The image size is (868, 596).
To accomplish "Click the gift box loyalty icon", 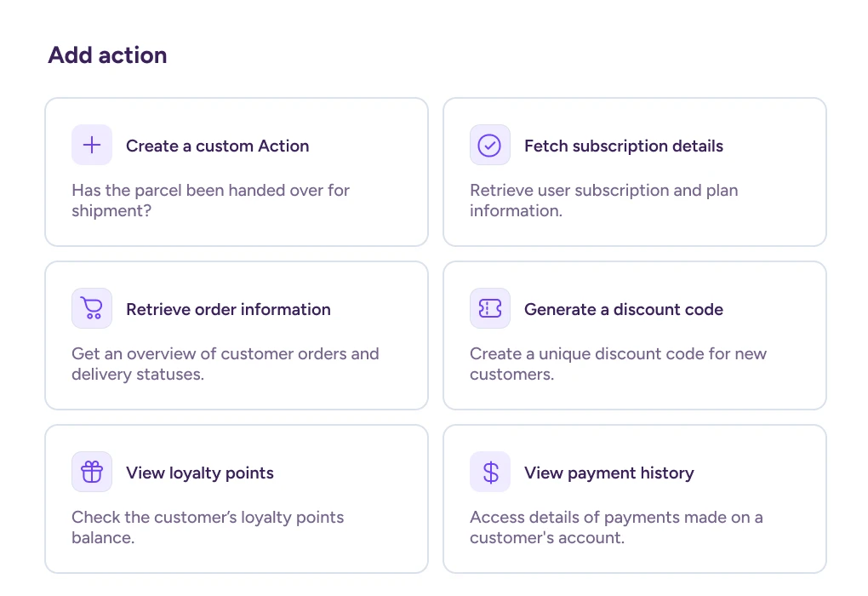I will pos(92,472).
